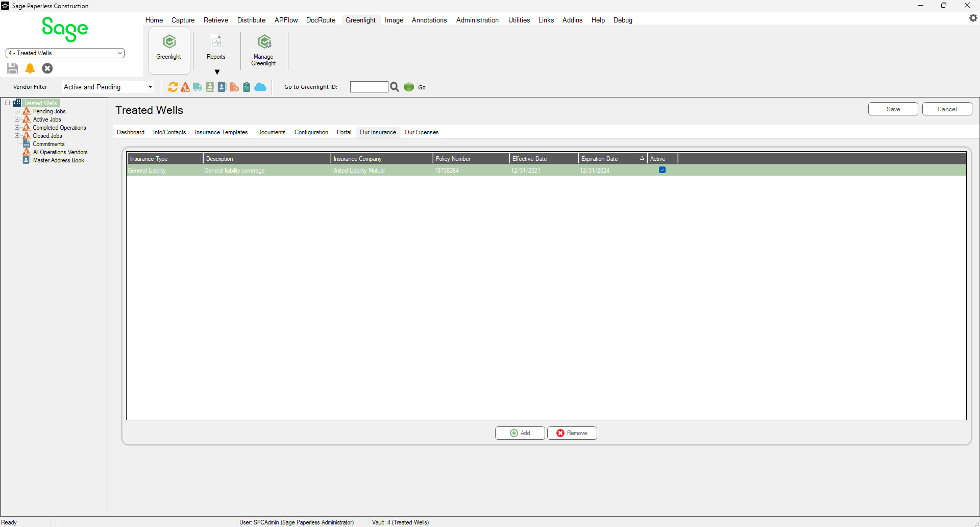Click the Treated Wells building tree icon
This screenshot has width=980, height=527.
pos(17,103)
